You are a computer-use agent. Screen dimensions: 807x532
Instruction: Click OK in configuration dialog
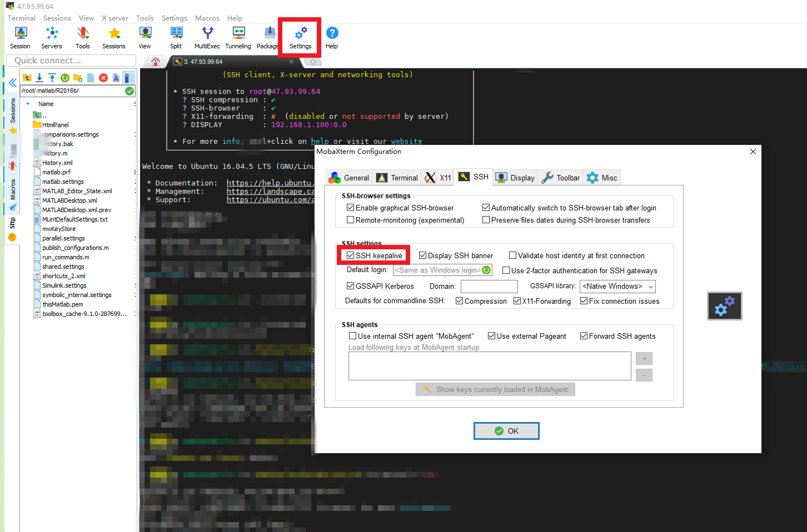pyautogui.click(x=506, y=431)
